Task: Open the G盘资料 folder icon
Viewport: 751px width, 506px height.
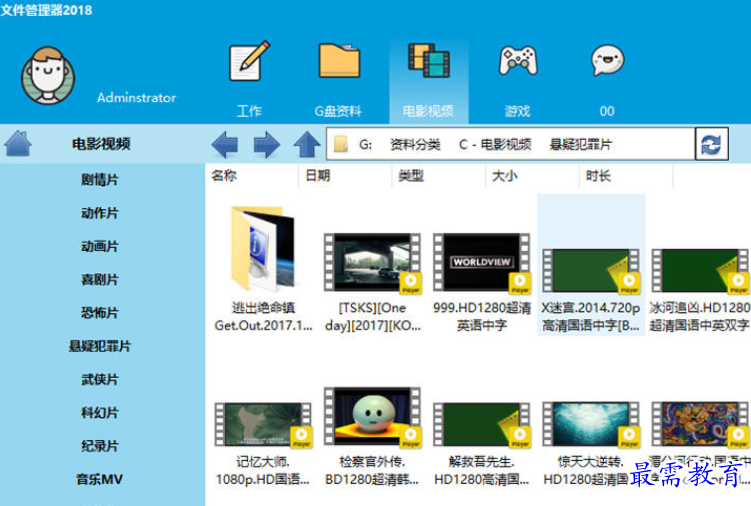Action: [339, 60]
